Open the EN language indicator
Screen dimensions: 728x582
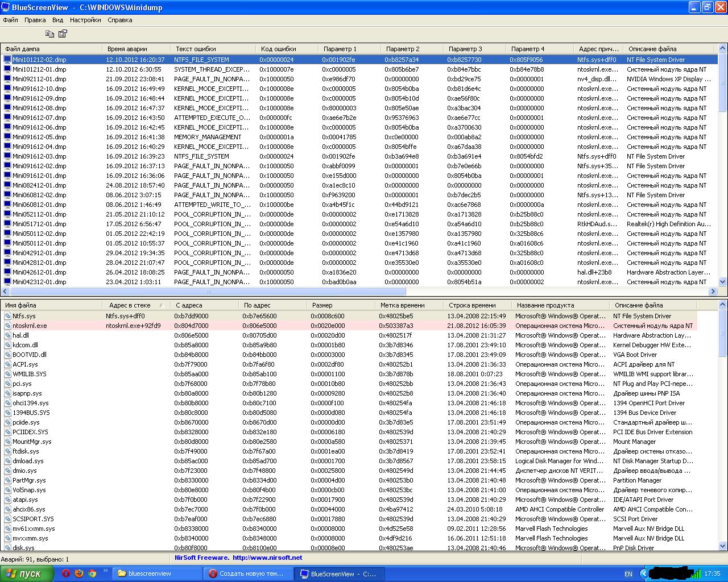tap(628, 574)
